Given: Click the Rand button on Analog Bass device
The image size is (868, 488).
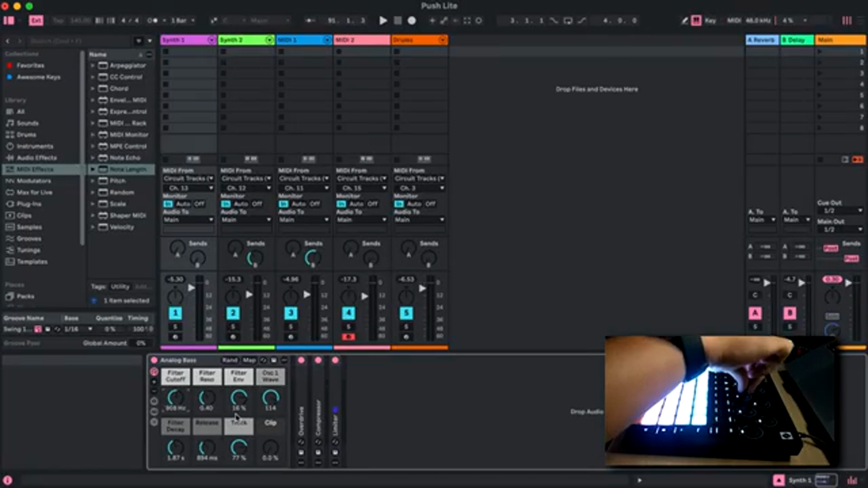Looking at the screenshot, I should pos(230,360).
